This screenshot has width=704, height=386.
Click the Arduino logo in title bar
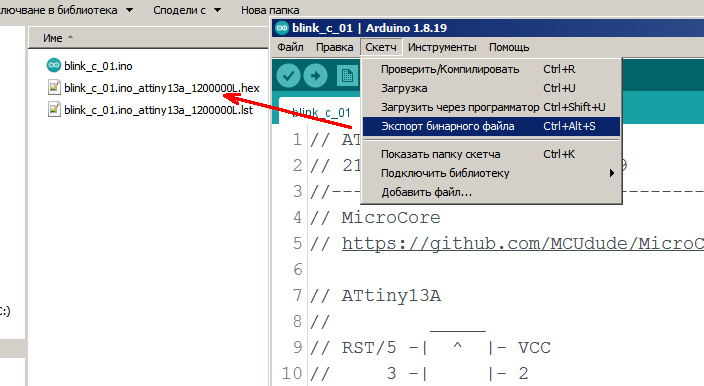coord(282,28)
